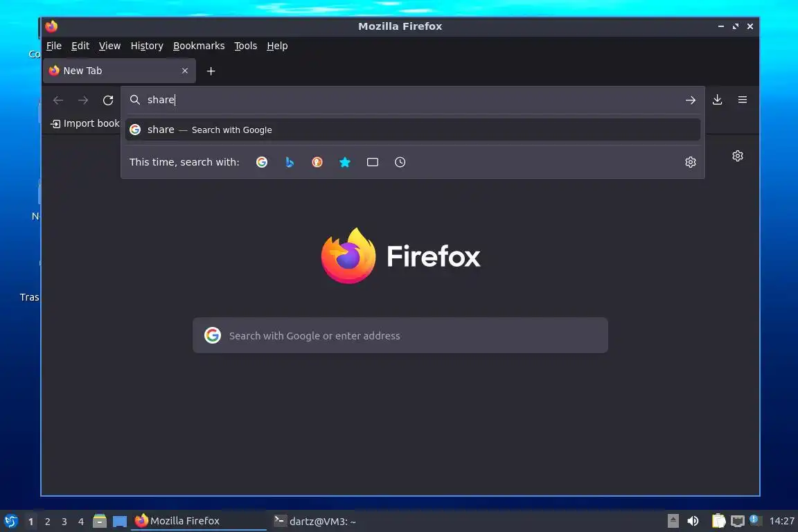Image resolution: width=798 pixels, height=532 pixels.
Task: Open the History menu
Action: tap(147, 46)
